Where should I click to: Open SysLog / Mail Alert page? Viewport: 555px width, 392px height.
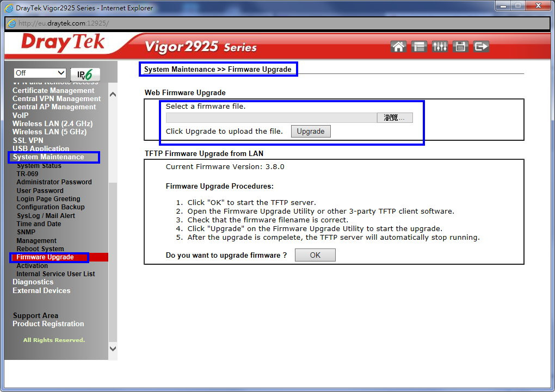[46, 215]
